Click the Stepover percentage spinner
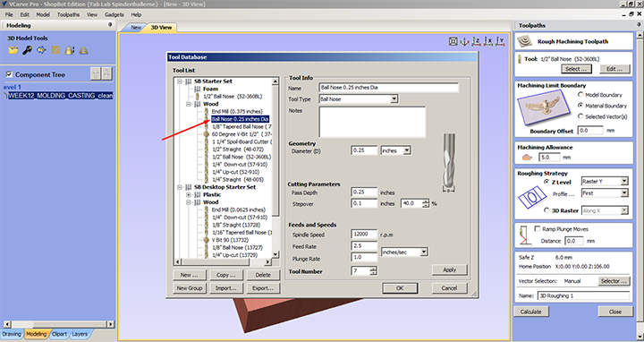 tap(426, 203)
